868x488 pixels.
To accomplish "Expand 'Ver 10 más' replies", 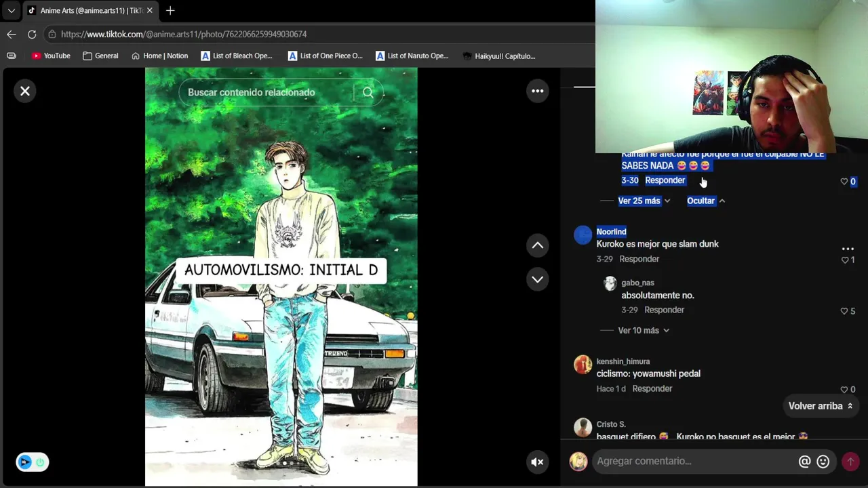I will tap(644, 330).
